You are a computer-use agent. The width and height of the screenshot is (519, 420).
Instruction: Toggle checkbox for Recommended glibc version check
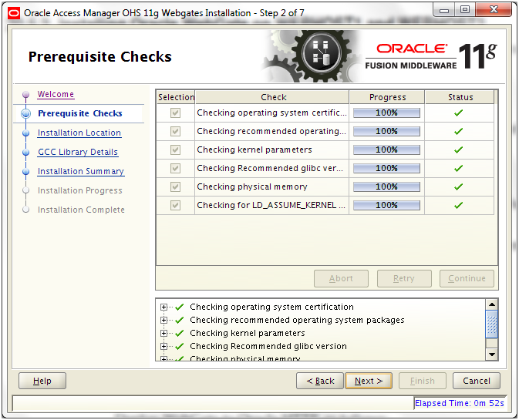click(x=175, y=169)
